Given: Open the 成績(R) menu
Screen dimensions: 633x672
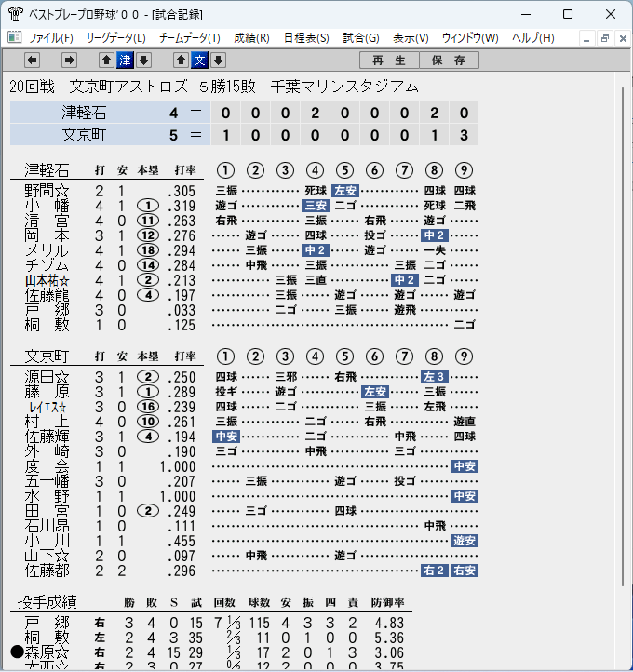Looking at the screenshot, I should pos(251,38).
